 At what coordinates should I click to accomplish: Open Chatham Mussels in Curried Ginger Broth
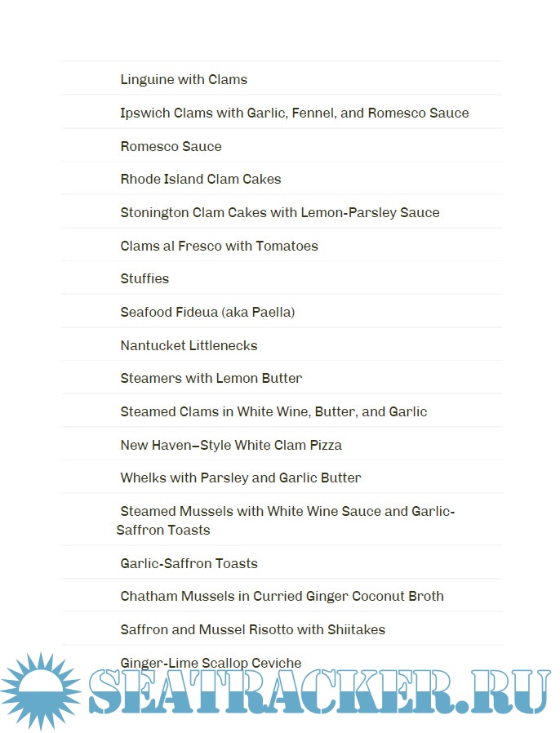pyautogui.click(x=282, y=596)
